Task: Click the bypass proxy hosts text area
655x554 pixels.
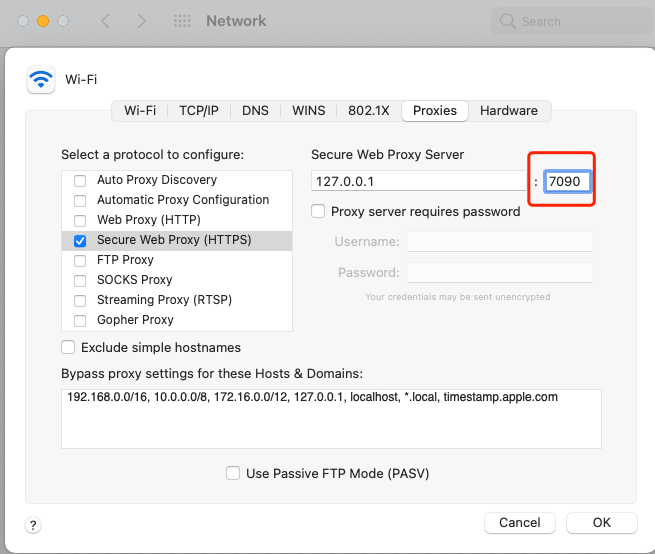Action: [x=331, y=418]
